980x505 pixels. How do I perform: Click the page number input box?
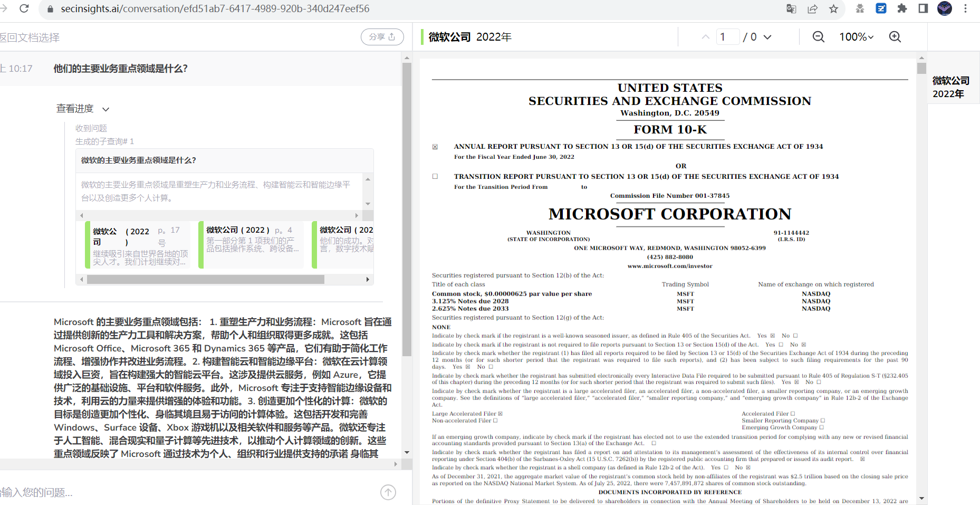(x=728, y=37)
